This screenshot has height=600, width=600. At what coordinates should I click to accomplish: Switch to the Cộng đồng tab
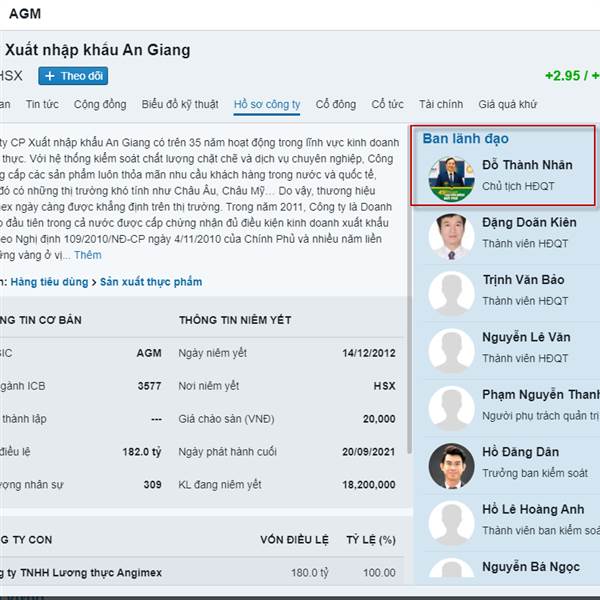pyautogui.click(x=100, y=104)
